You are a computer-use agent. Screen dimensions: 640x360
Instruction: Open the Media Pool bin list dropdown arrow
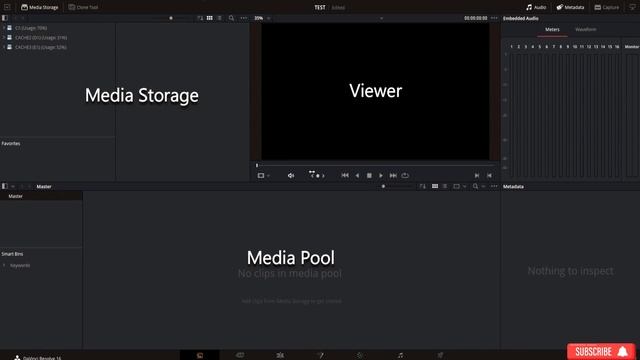13,187
